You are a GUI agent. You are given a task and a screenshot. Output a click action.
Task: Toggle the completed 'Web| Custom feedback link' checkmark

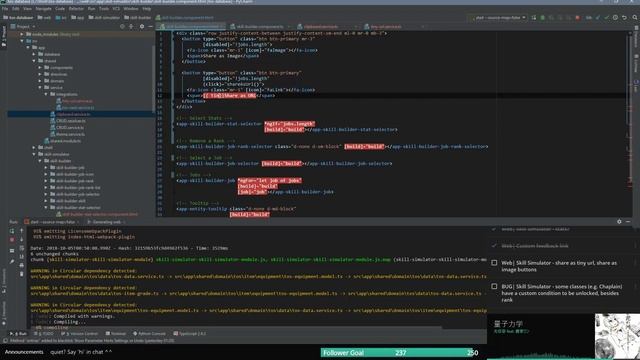tap(494, 246)
